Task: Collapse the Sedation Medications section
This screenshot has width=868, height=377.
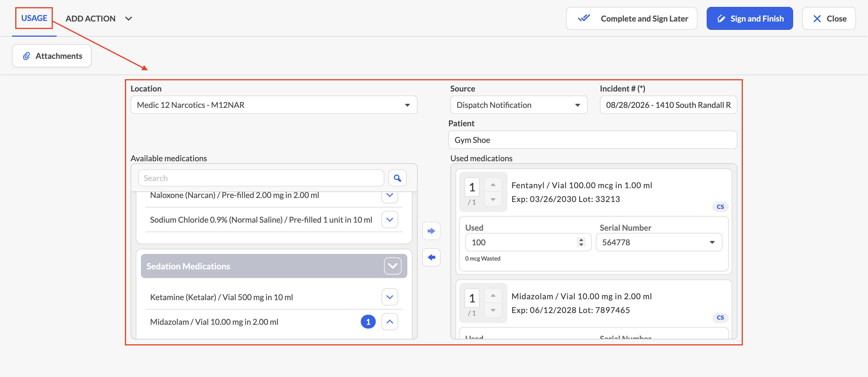Action: (x=392, y=266)
